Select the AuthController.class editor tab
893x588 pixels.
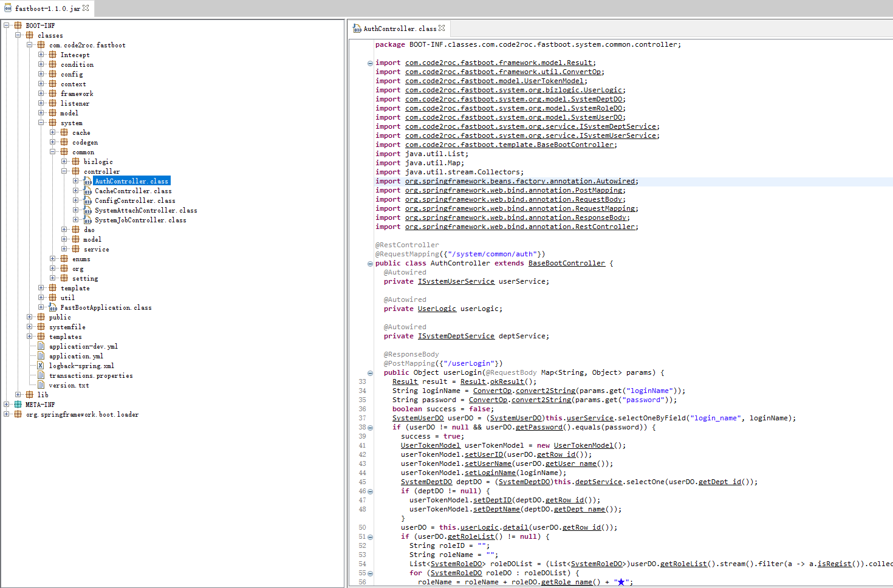[x=399, y=29]
